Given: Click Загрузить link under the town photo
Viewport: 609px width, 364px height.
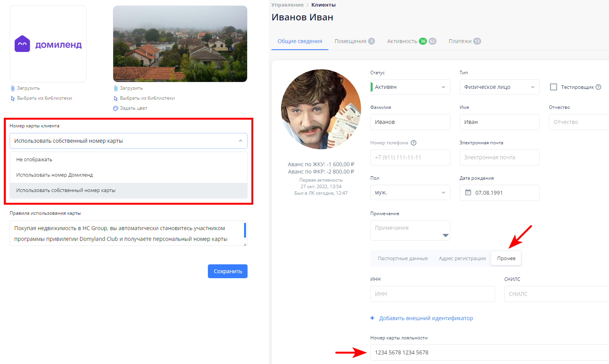Looking at the screenshot, I should [x=131, y=88].
